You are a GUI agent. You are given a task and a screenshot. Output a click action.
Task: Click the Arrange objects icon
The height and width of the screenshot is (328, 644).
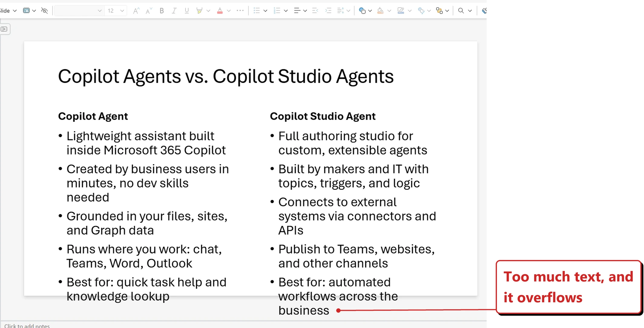[439, 11]
